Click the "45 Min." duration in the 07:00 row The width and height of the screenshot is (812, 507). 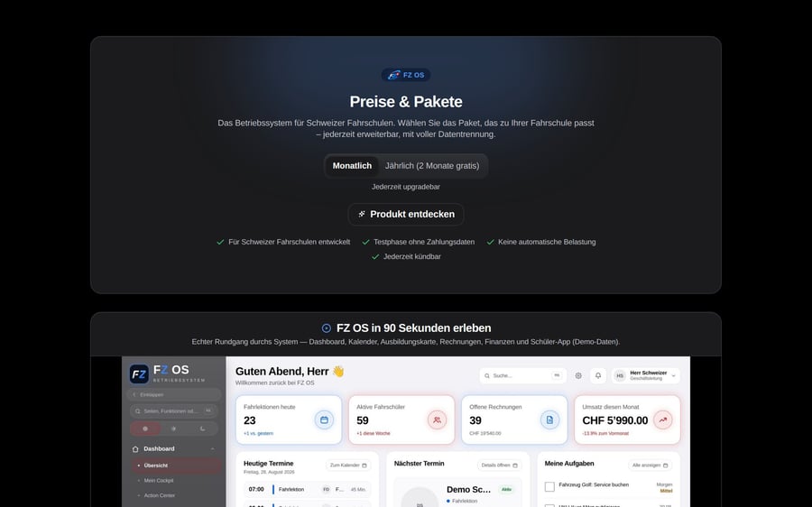358,489
